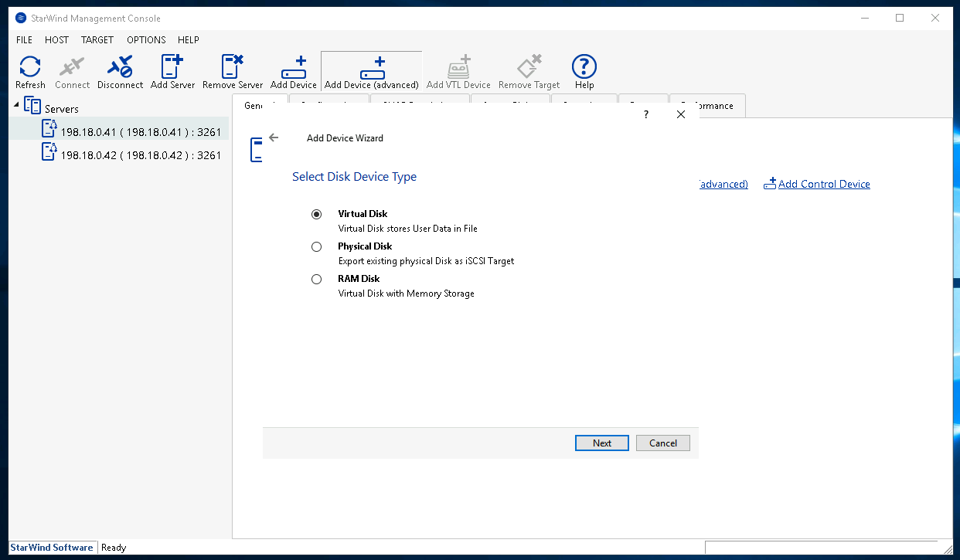
Task: Click the Next button
Action: point(602,443)
